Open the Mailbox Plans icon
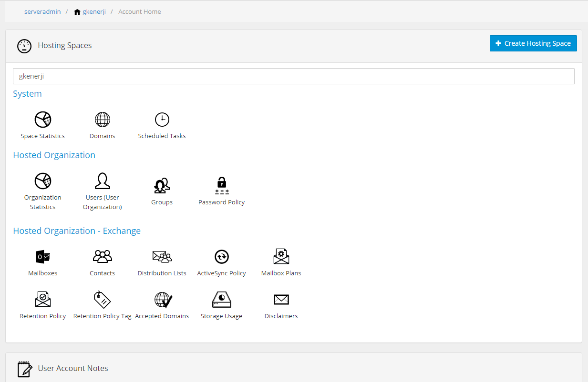The image size is (588, 382). click(x=281, y=257)
